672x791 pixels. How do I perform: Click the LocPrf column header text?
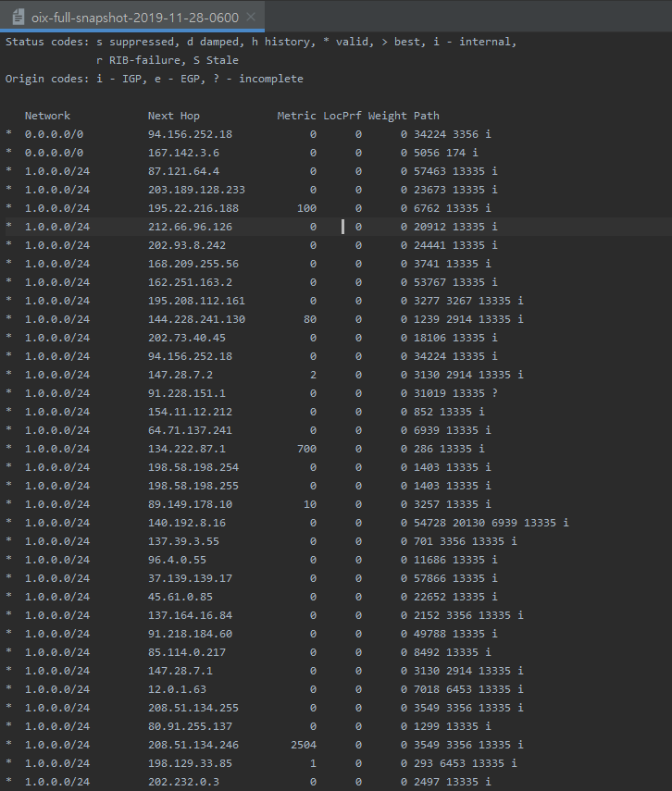342,116
